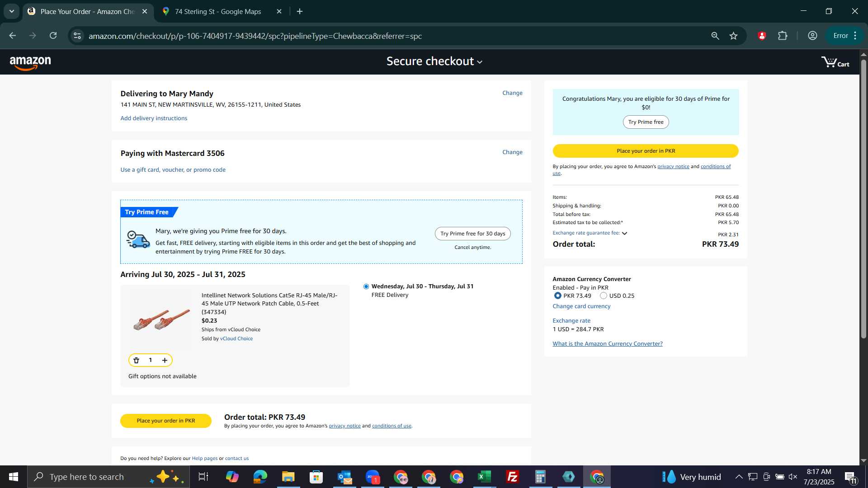The image size is (868, 488).
Task: Go back with the browser back arrow
Action: tap(12, 36)
